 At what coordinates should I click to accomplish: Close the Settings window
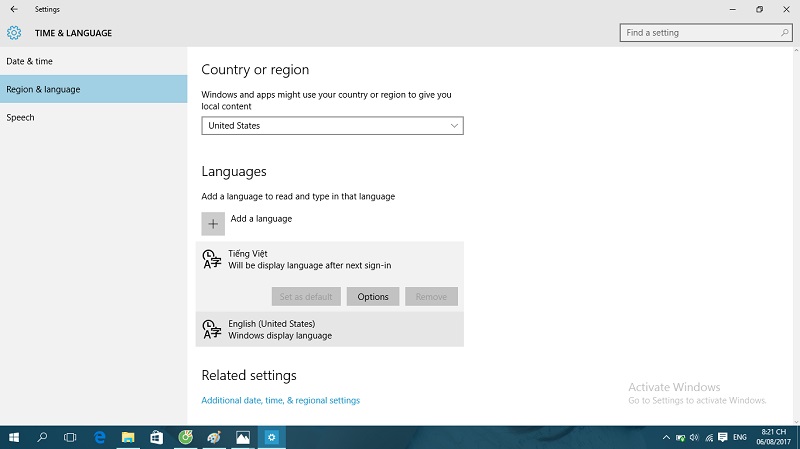pos(786,9)
